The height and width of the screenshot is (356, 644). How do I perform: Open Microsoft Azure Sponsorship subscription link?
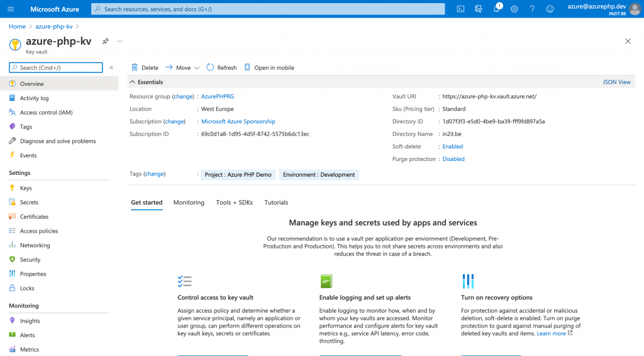tap(238, 121)
